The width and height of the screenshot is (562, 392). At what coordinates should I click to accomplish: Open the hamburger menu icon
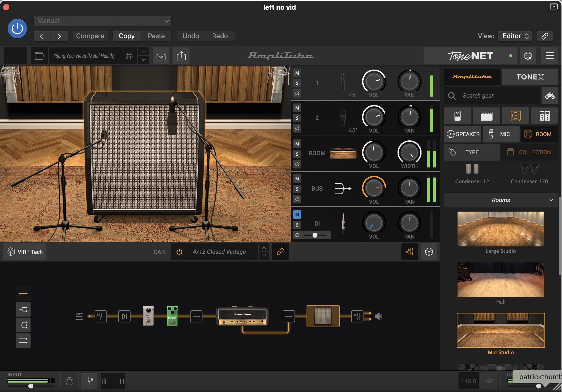click(550, 56)
